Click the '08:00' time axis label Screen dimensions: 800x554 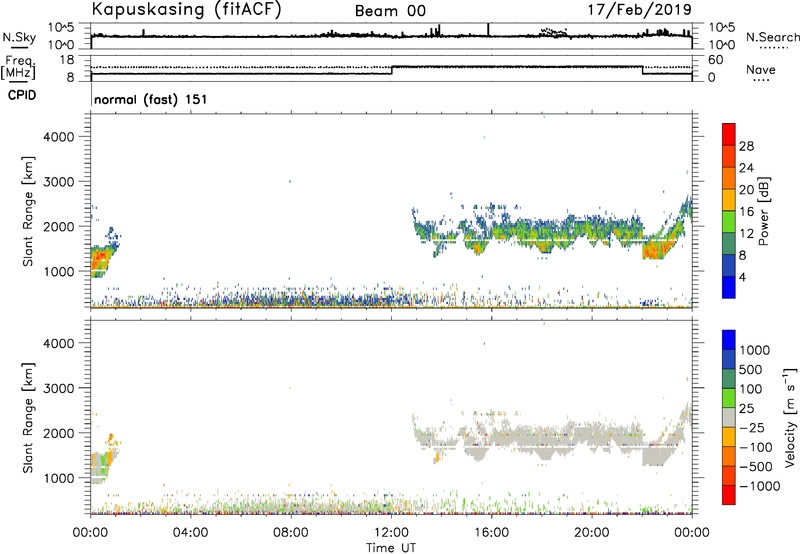(291, 532)
